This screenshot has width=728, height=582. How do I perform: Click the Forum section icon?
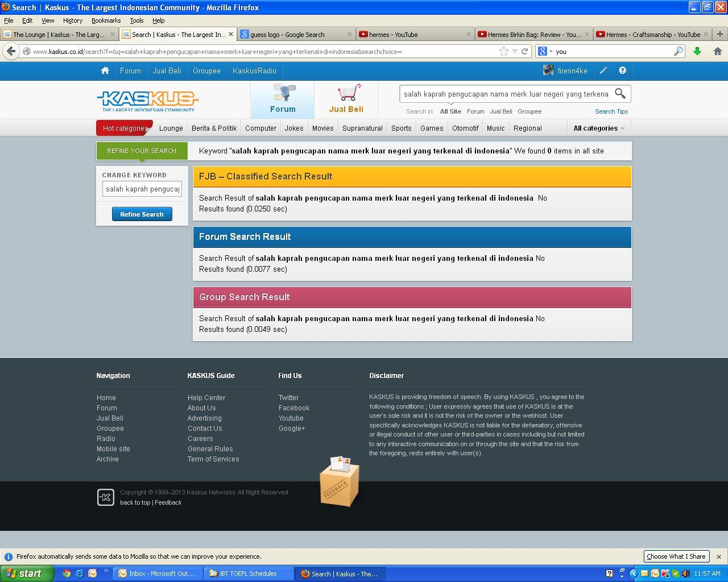tap(284, 92)
